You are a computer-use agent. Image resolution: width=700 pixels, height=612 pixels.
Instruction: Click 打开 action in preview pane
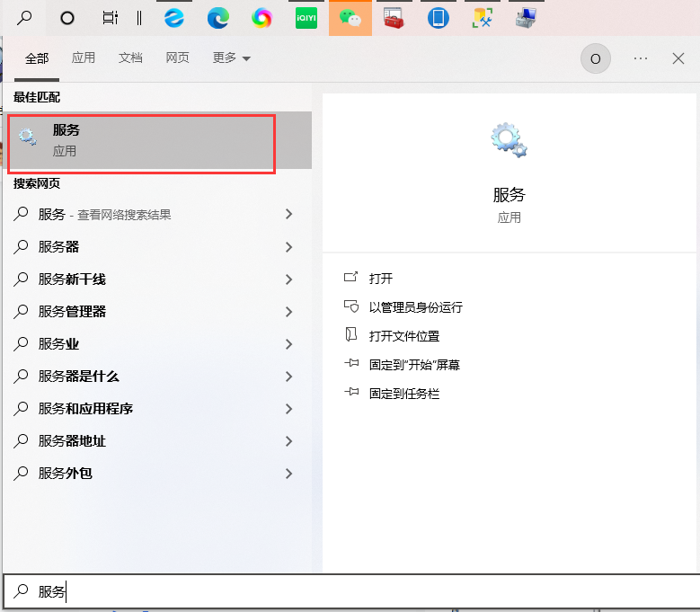(381, 279)
